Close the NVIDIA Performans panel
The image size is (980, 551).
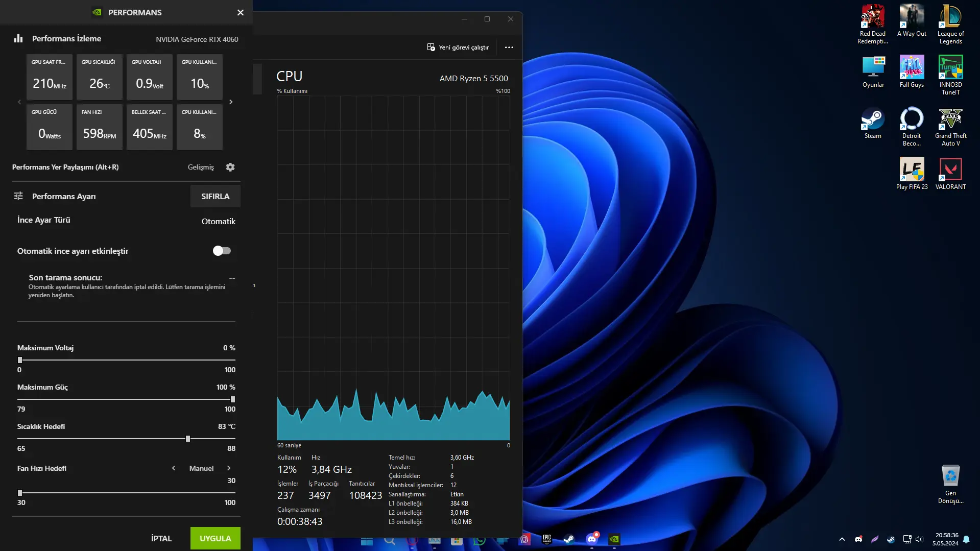point(241,12)
